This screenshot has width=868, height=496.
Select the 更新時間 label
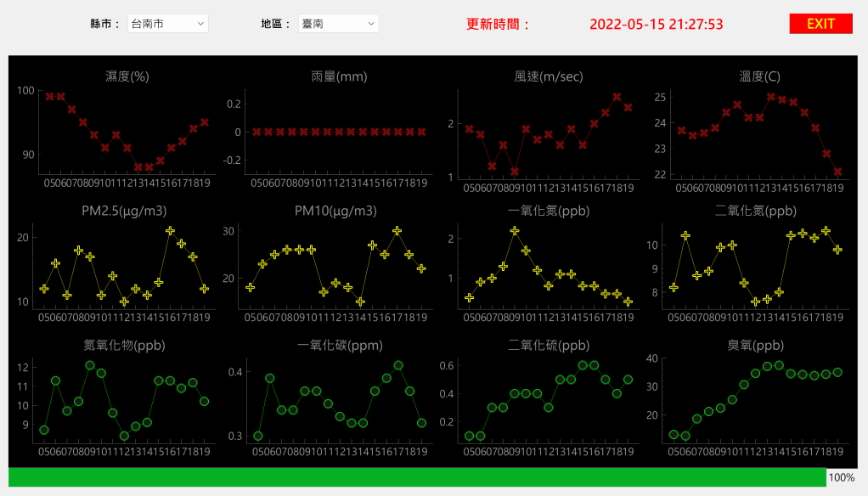(x=498, y=24)
